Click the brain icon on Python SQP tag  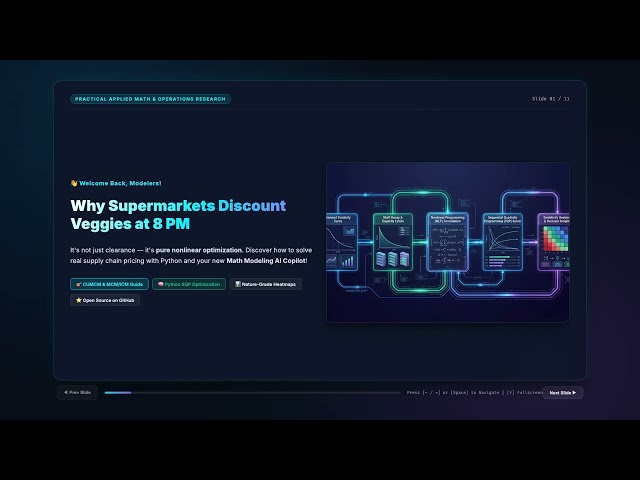(x=160, y=284)
